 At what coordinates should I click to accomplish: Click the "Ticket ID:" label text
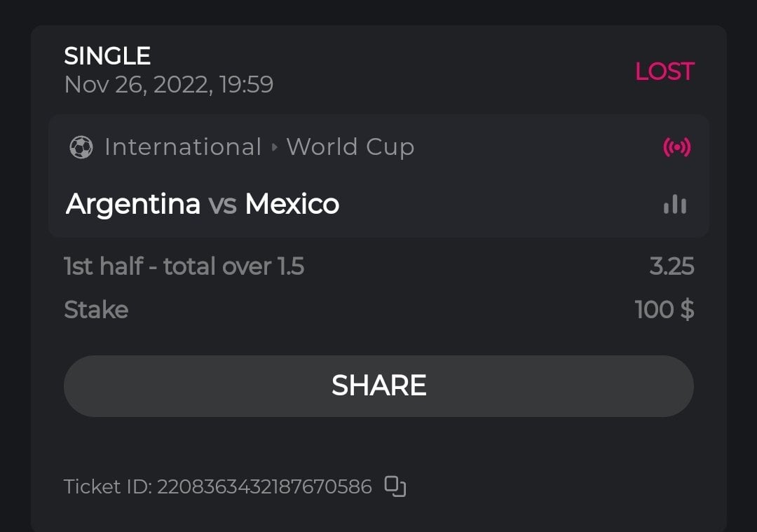pyautogui.click(x=108, y=487)
